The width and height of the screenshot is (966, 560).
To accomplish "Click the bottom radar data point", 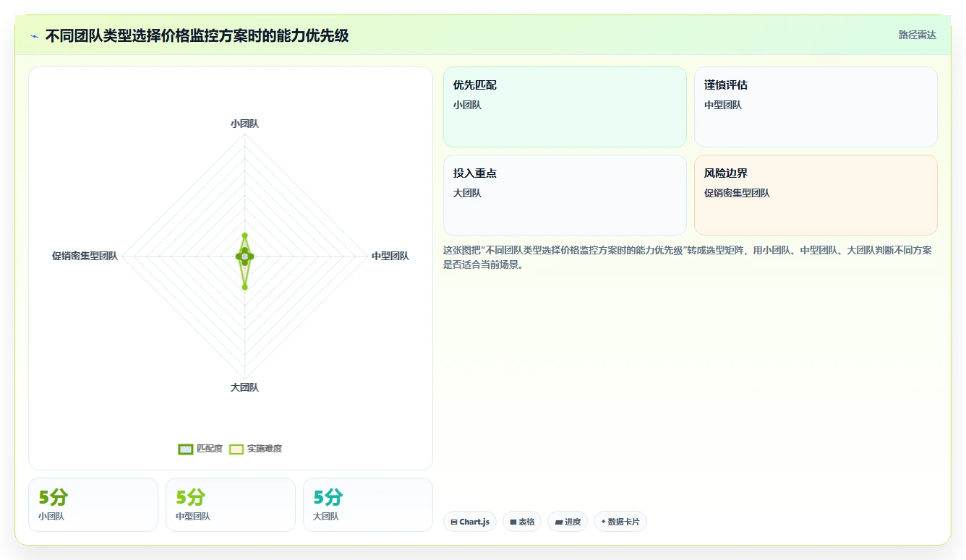I will [244, 287].
